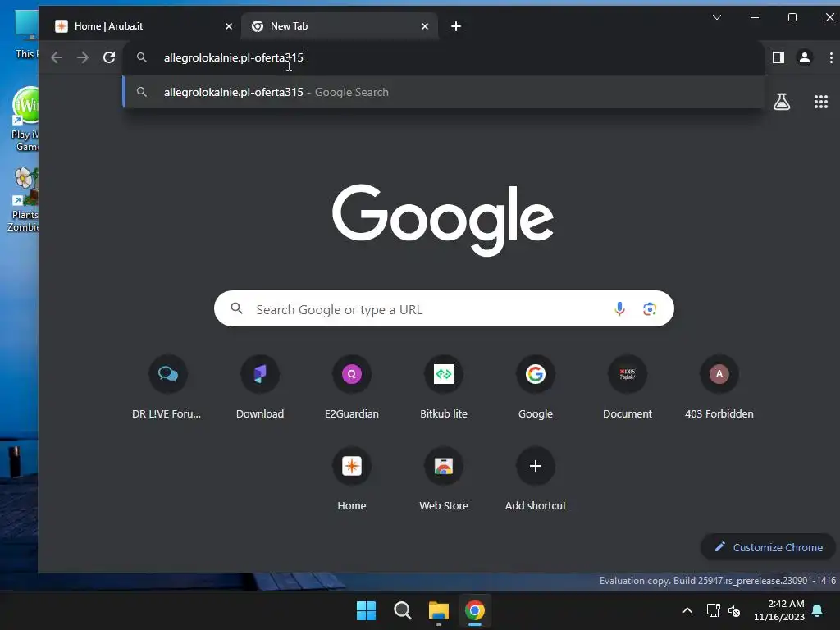Search by image with Google Lens
The image size is (840, 630).
tap(650, 308)
